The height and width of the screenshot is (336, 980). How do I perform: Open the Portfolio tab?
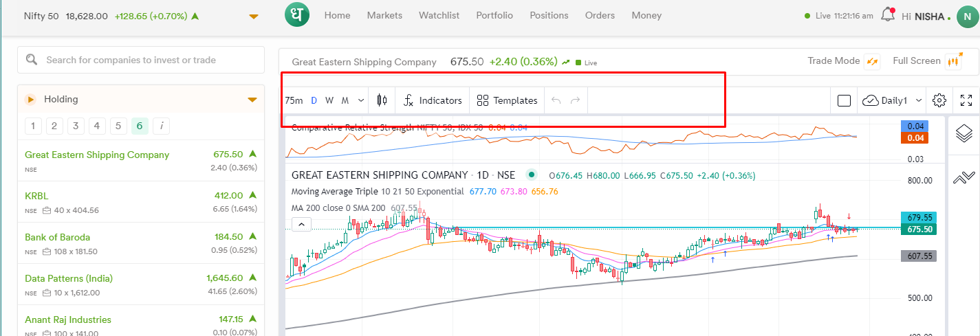coord(494,15)
